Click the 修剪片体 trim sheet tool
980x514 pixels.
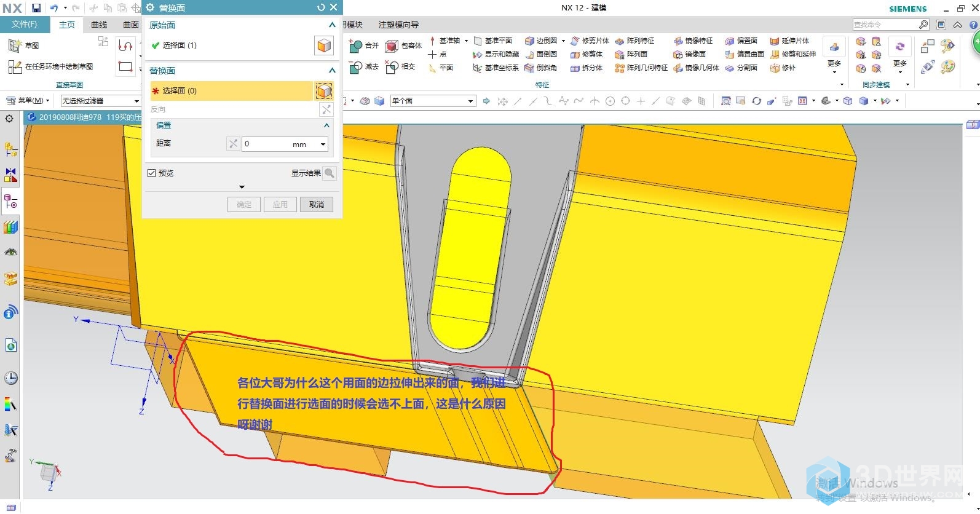(590, 41)
